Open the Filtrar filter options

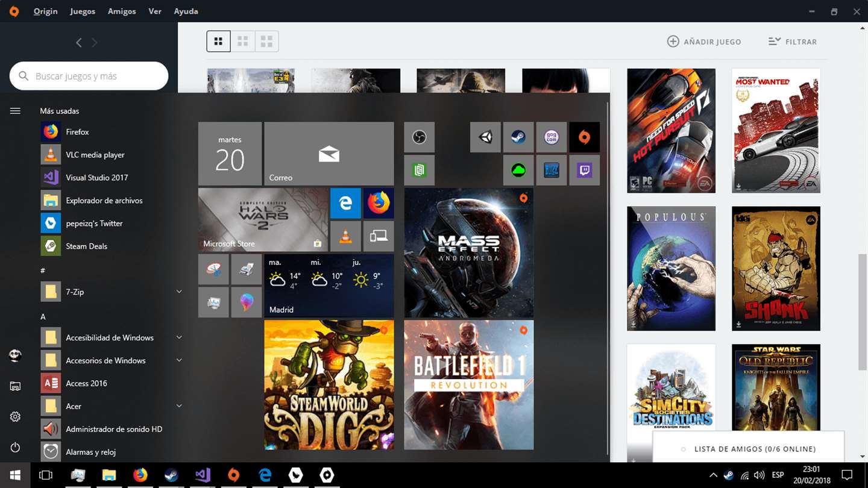793,42
